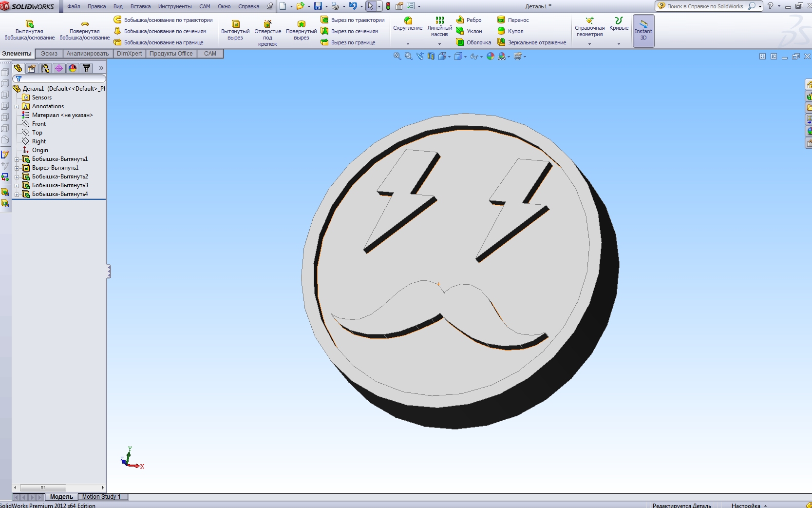Select the Linear Pattern tool (Линейный массив)
Screen dimensions: 812x508
click(x=439, y=27)
